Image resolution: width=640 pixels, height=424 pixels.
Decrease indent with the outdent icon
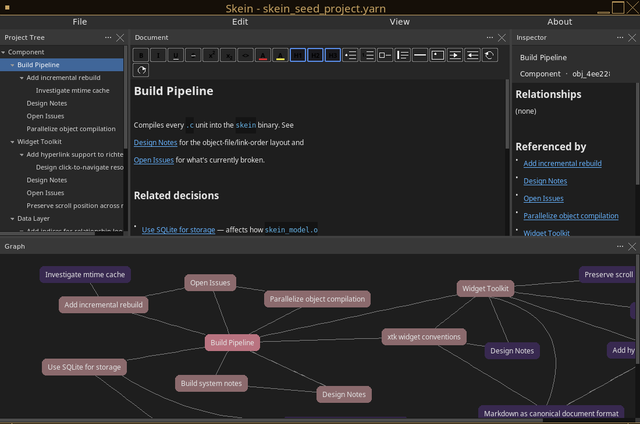473,55
